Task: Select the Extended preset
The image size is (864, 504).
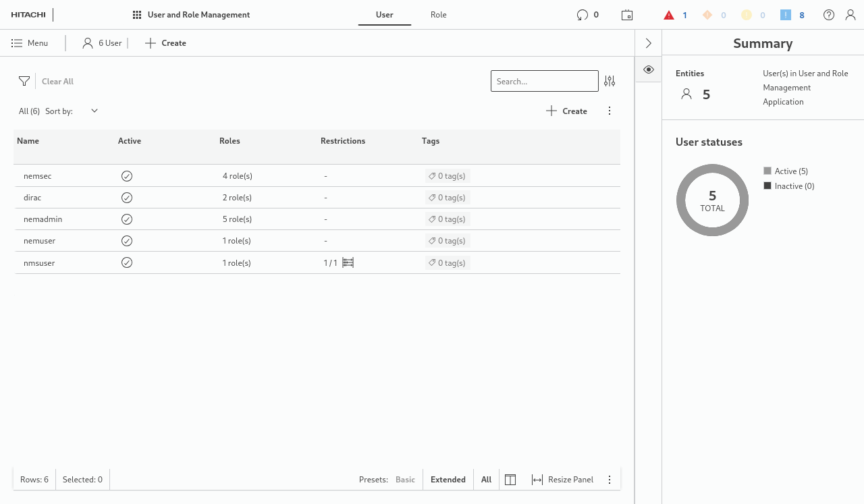Action: (448, 480)
